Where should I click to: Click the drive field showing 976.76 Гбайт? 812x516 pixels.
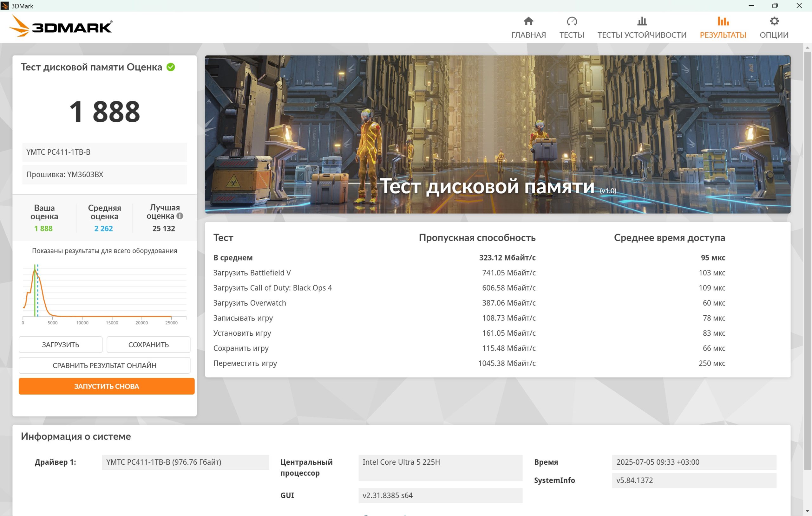coord(186,462)
